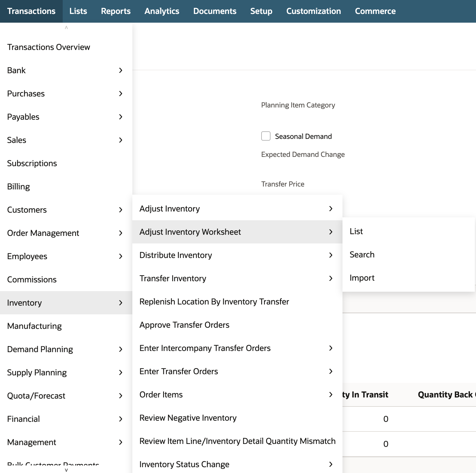Expand the Purchases submenu
Viewport: 476px width, 473px height.
[x=66, y=94]
